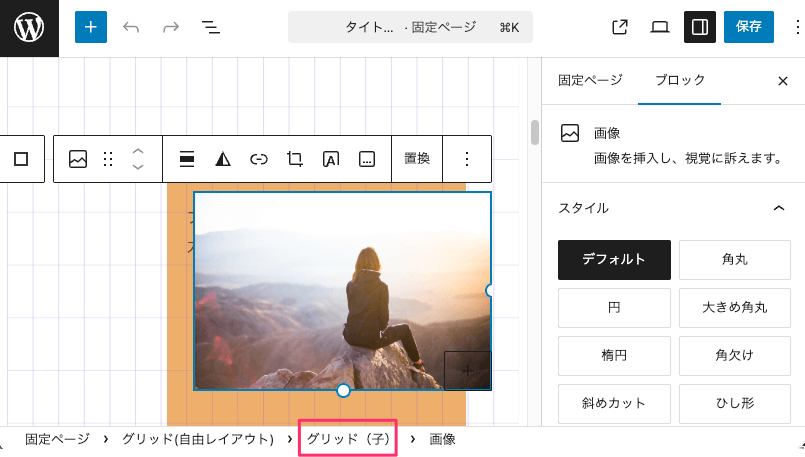Collapse the スタイル panel section

coord(779,208)
